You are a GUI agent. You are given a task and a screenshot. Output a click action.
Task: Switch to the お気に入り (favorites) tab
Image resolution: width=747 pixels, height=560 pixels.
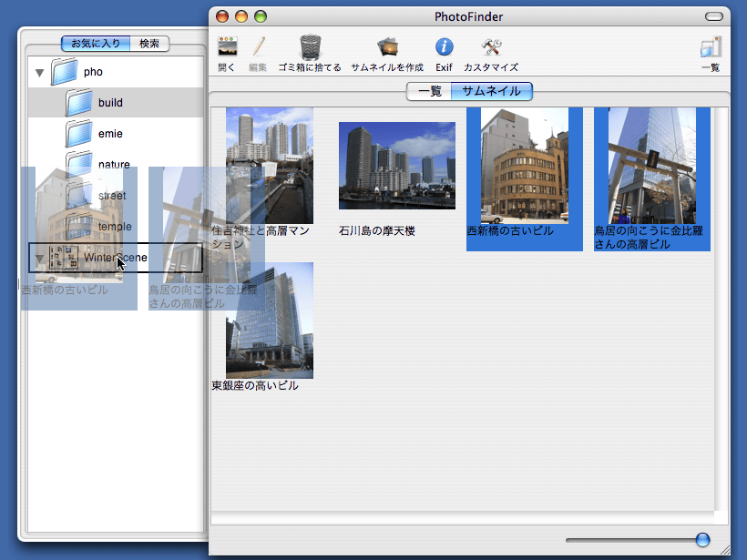(96, 44)
